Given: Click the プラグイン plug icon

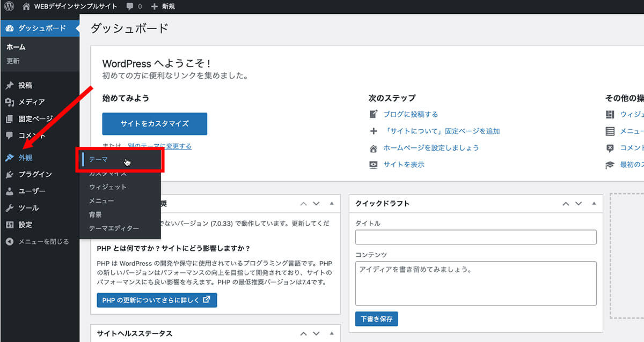Looking at the screenshot, I should 9,174.
